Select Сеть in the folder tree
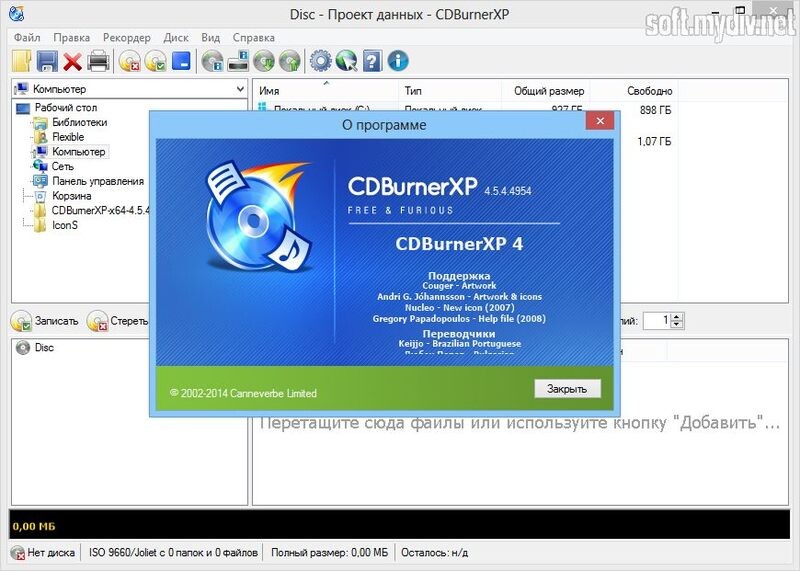800x571 pixels. click(62, 167)
